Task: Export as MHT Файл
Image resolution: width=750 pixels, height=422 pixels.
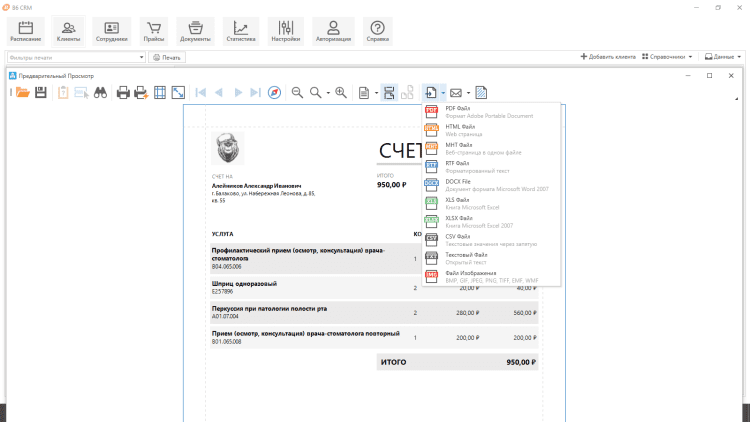Action: 491,148
